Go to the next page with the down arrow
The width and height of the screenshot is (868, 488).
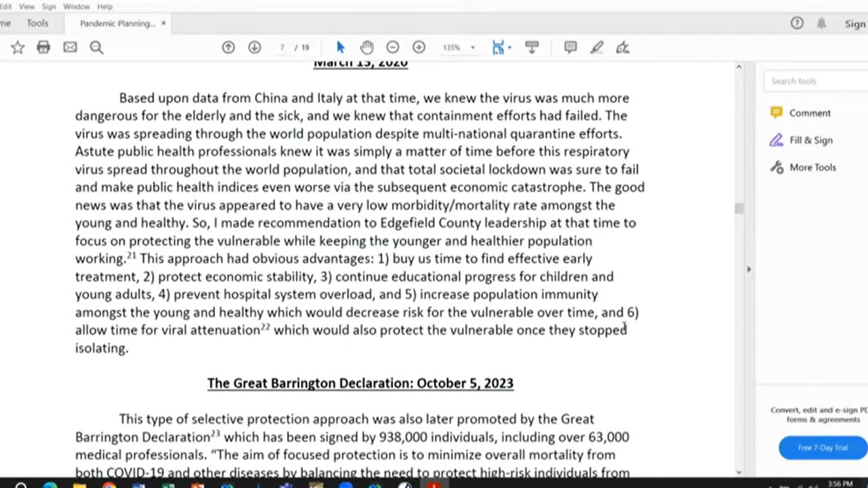click(x=254, y=47)
